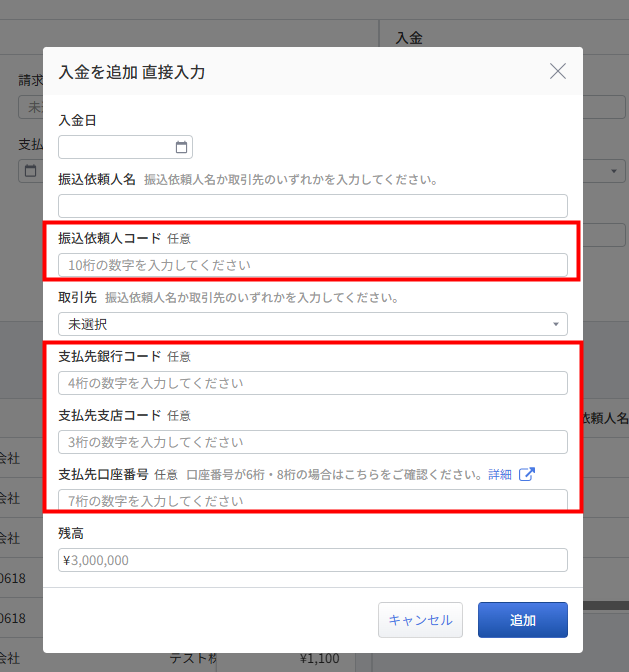
Task: Click the external link icon beside 詳細
Action: (527, 474)
